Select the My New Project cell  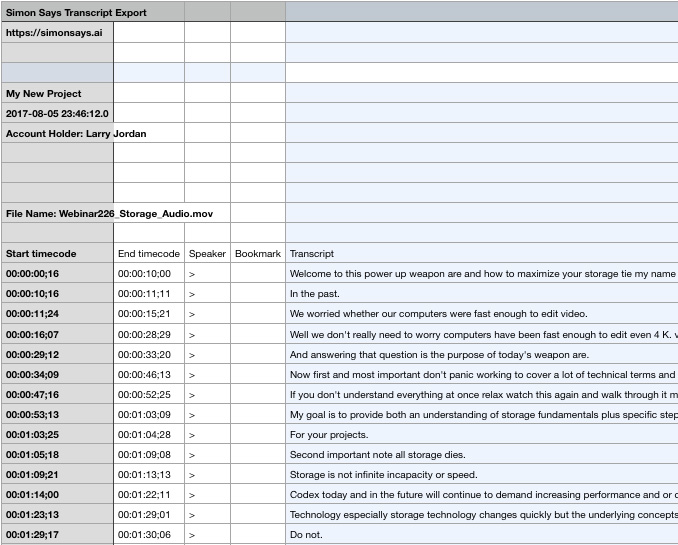[58, 93]
